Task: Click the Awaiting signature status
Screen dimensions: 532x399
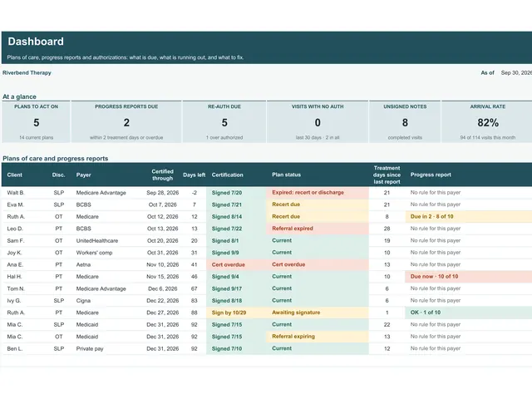Action: click(x=318, y=313)
